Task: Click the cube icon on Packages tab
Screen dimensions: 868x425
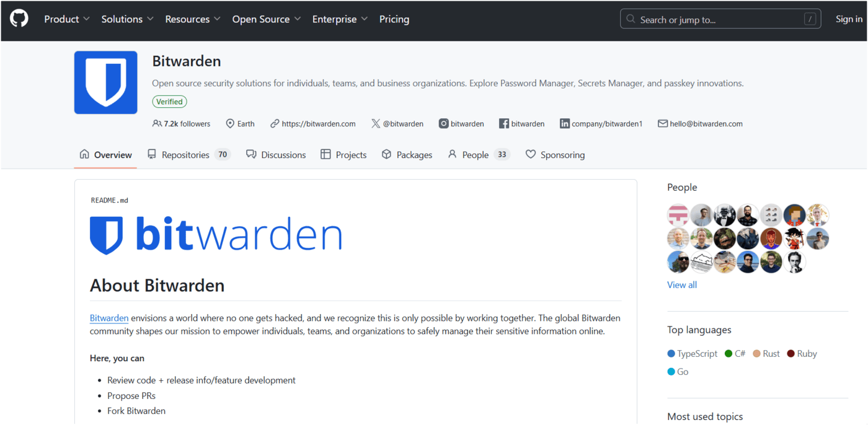Action: [x=386, y=154]
